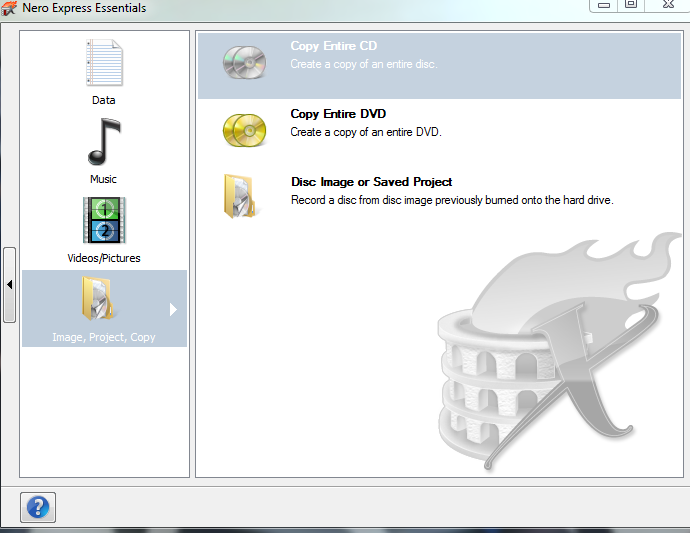Click the Data notepad icon
This screenshot has width=690, height=533.
(104, 62)
